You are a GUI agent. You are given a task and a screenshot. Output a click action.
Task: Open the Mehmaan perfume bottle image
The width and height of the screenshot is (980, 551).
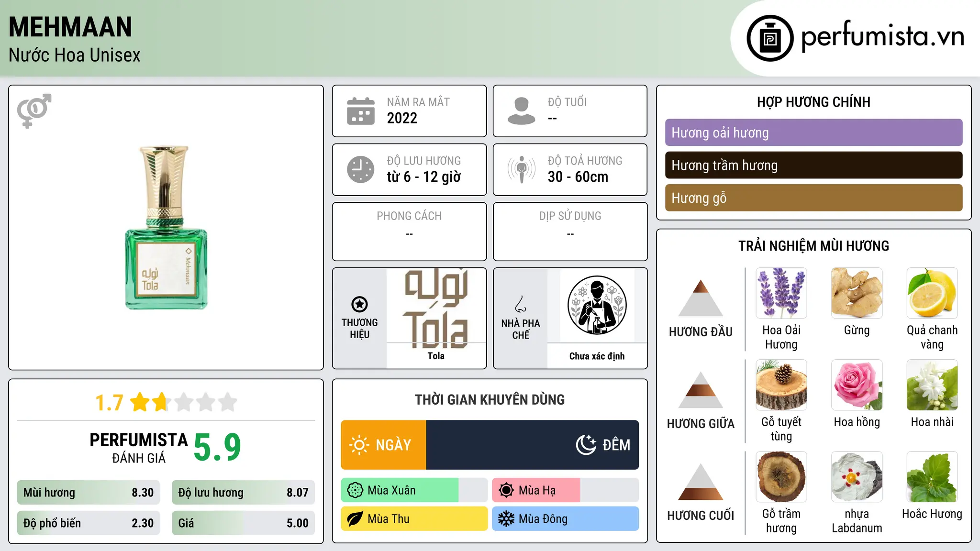[166, 228]
